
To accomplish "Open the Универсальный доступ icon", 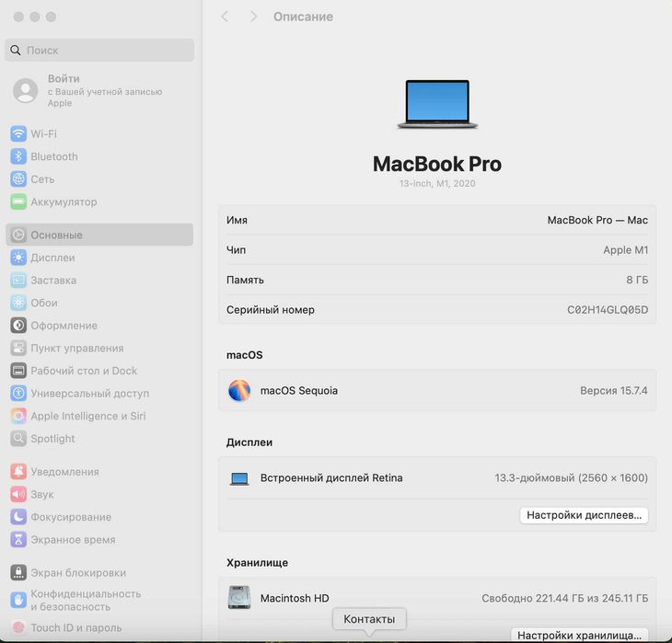I will click(x=18, y=394).
